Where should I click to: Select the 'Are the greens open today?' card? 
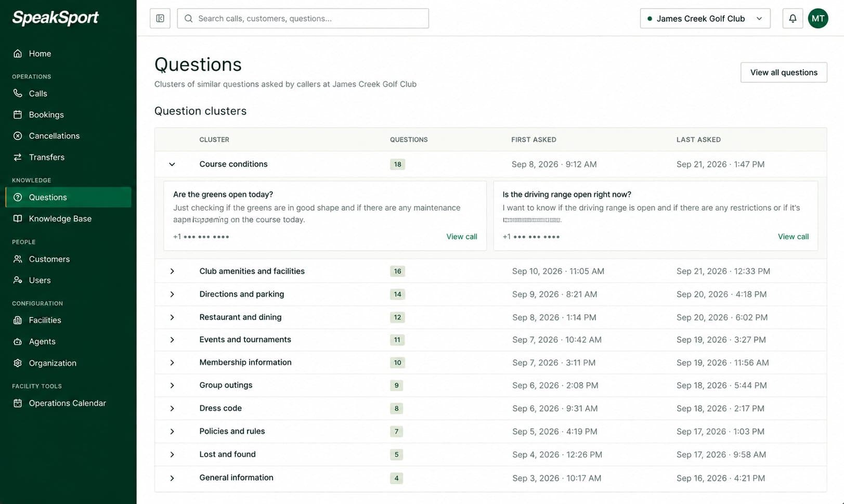(x=325, y=216)
